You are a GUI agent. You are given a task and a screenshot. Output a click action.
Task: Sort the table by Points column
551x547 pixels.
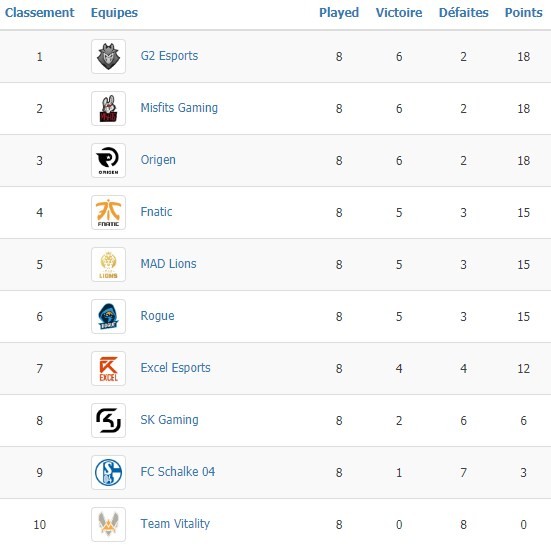click(x=524, y=13)
